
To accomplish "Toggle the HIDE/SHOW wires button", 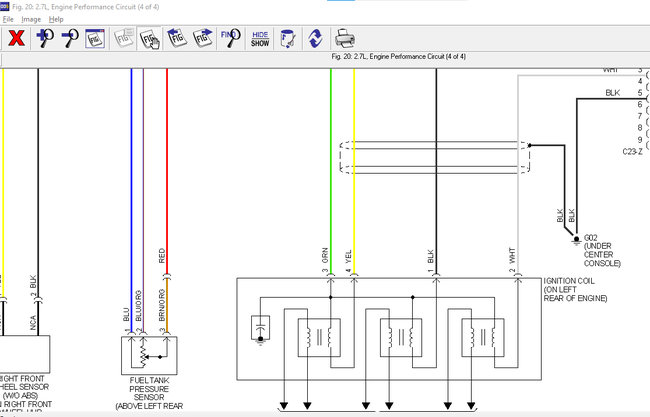I will coord(260,39).
